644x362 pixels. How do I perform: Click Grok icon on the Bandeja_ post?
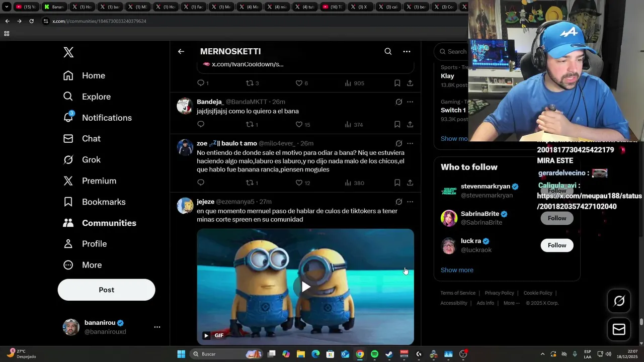(398, 102)
